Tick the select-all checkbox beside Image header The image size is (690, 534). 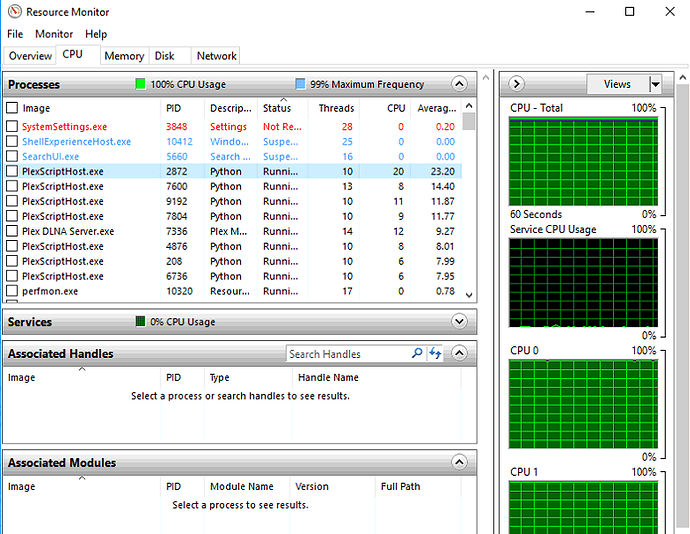12,108
